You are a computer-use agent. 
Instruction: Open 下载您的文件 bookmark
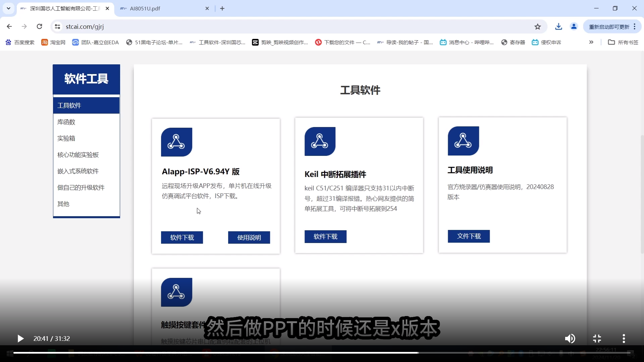[343, 42]
